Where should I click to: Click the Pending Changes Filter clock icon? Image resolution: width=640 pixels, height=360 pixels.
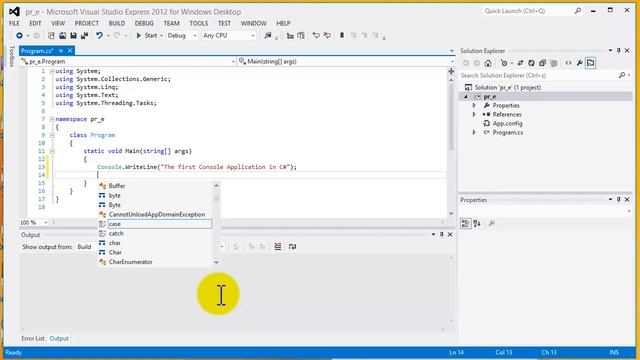(504, 63)
